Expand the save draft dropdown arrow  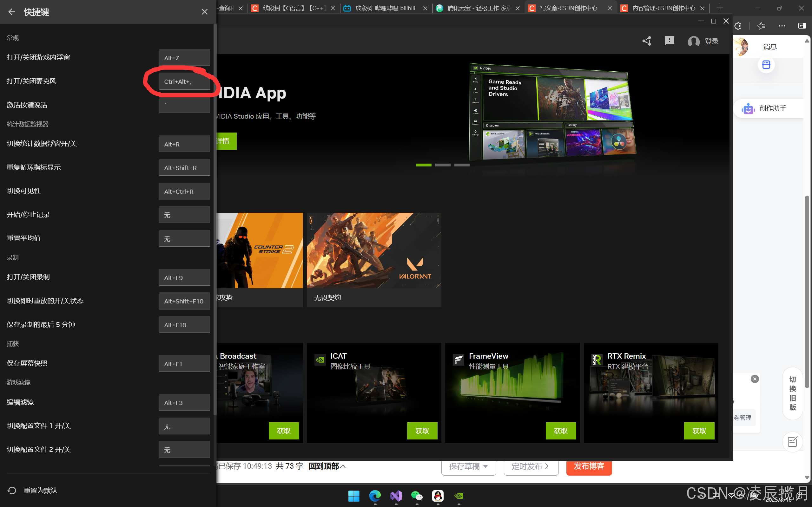(x=485, y=466)
